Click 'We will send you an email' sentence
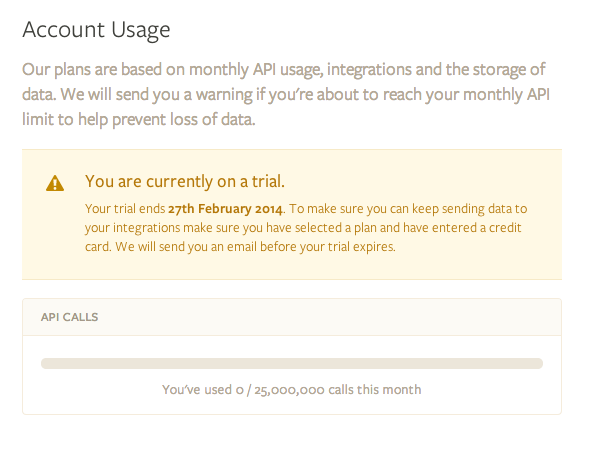Screen dimensions: 596x454 (x=255, y=247)
